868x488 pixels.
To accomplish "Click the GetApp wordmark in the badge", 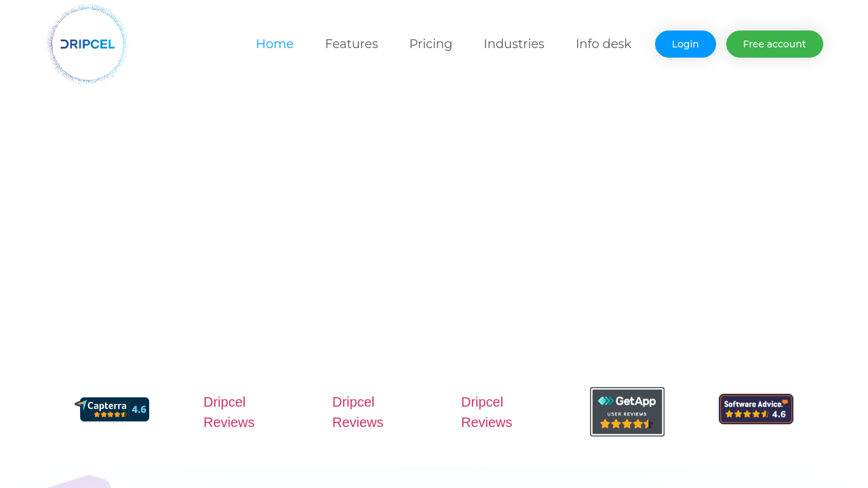I will (627, 401).
